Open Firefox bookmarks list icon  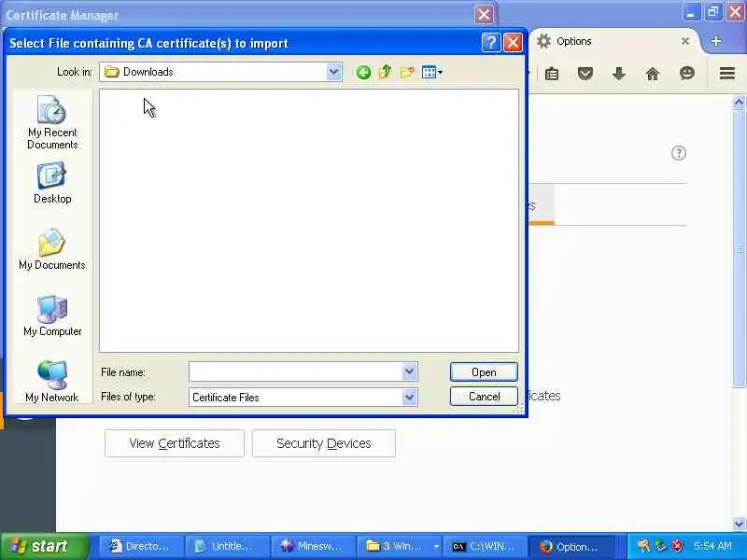click(x=552, y=74)
